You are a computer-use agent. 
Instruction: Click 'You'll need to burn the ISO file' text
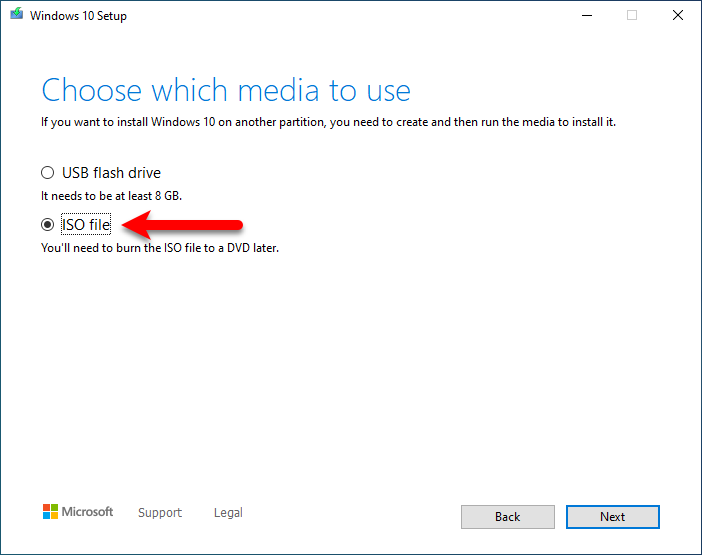(160, 248)
